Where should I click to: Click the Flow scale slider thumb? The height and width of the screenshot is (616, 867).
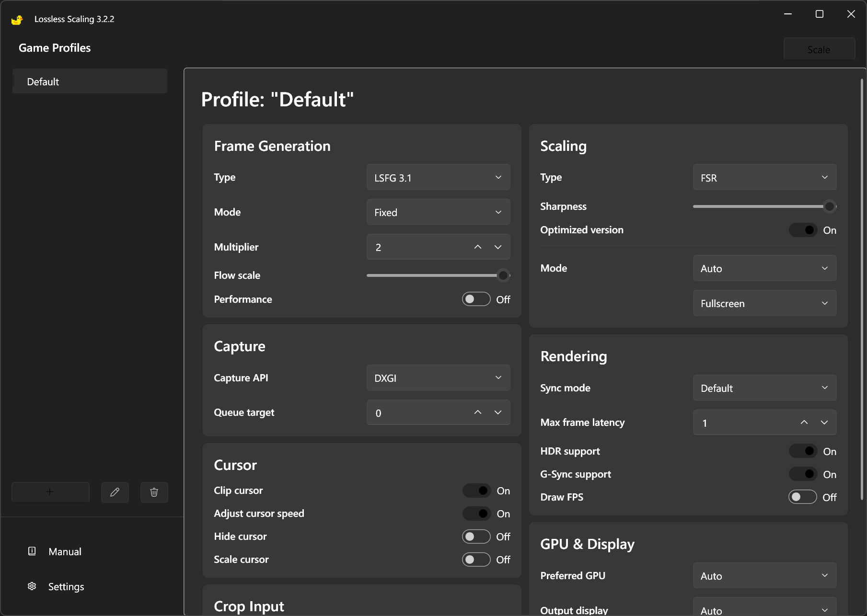[x=503, y=275]
